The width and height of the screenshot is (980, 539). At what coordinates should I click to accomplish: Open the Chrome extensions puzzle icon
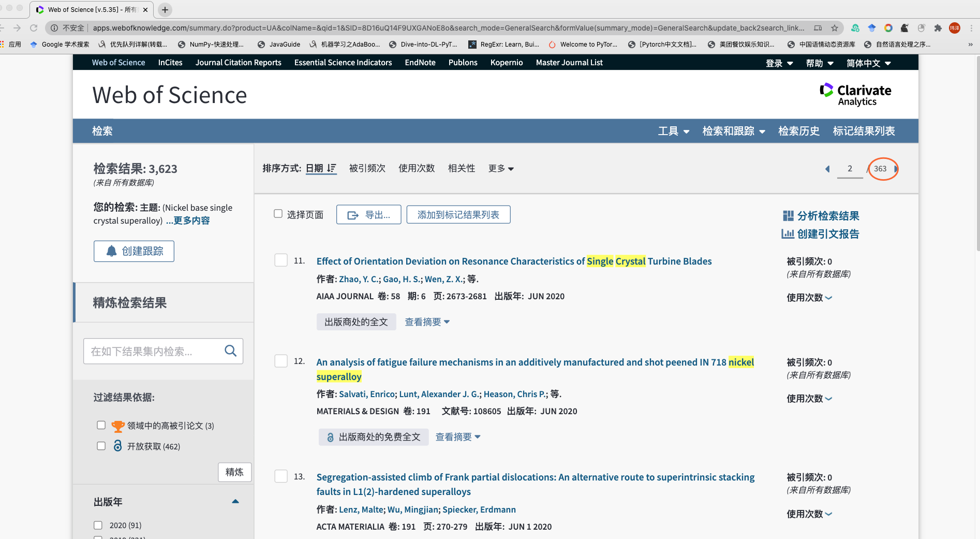click(938, 28)
